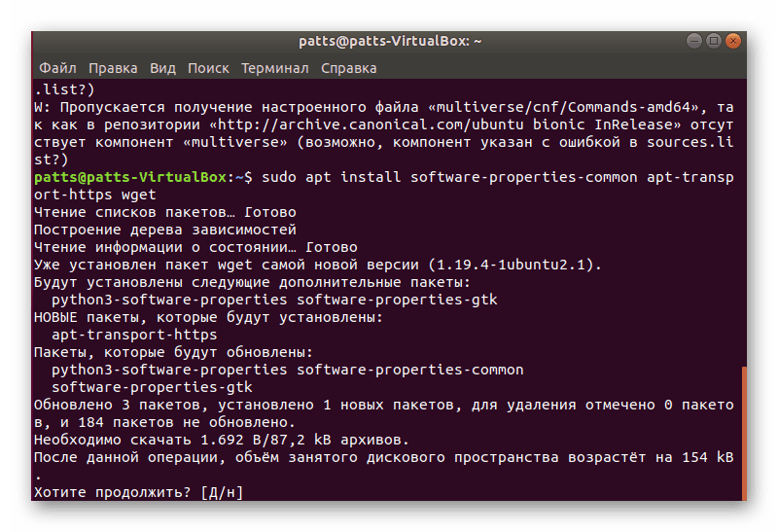Open the Правка menu
Screen dimensions: 778x532
click(113, 68)
